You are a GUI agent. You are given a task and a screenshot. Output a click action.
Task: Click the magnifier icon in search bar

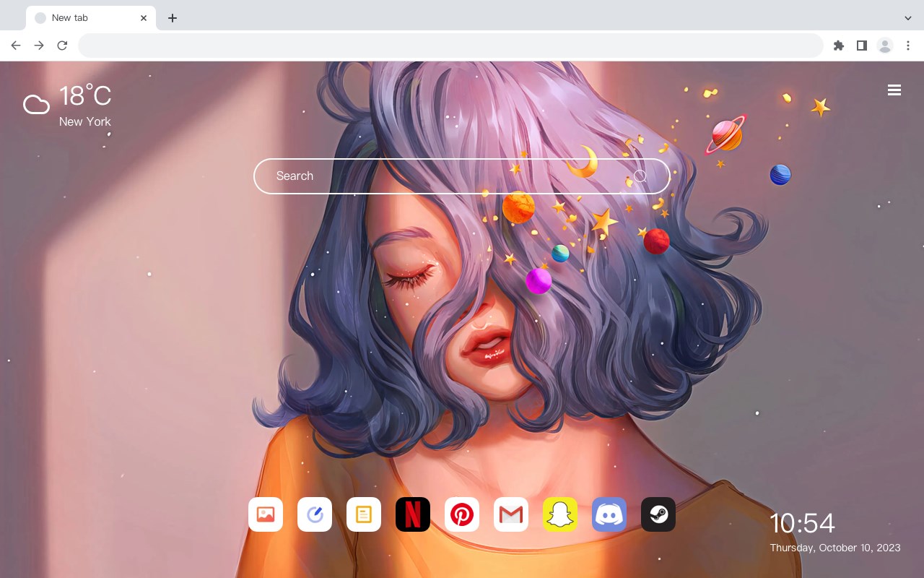(x=640, y=176)
